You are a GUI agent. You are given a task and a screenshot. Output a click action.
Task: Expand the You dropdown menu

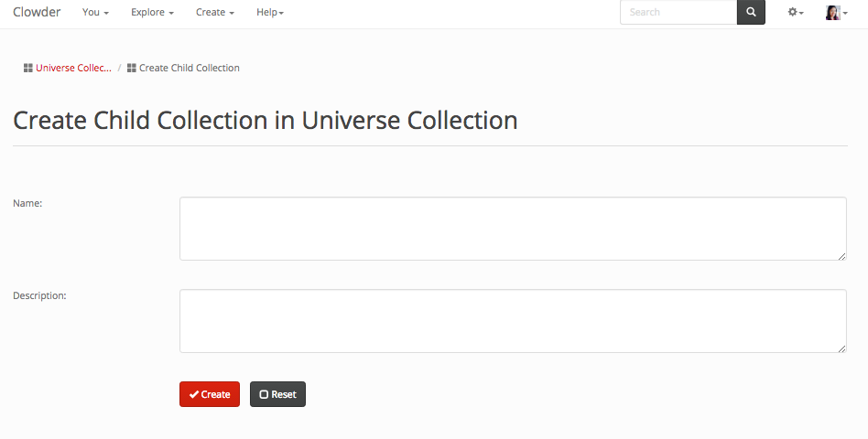pyautogui.click(x=95, y=13)
